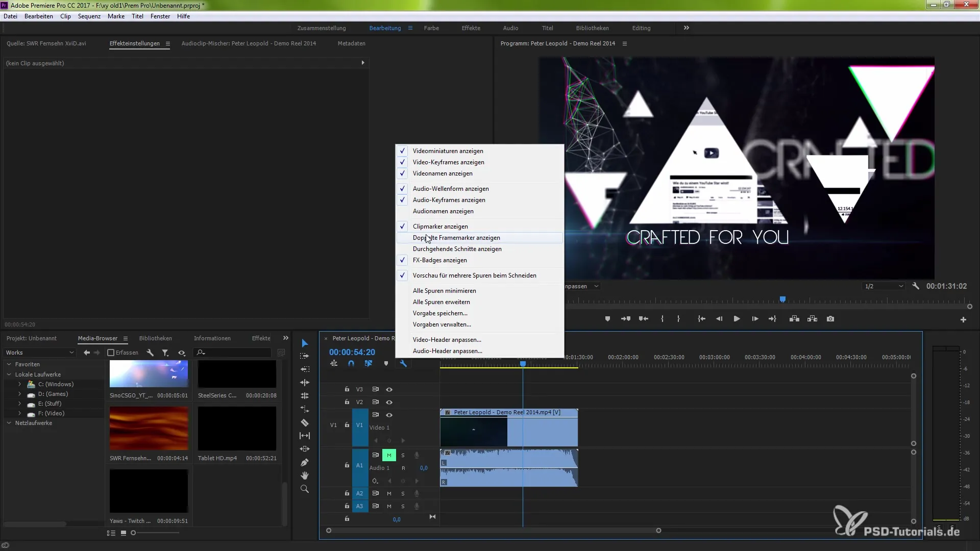Viewport: 980px width, 551px height.
Task: Tick the Erfassen checkbox
Action: click(111, 353)
